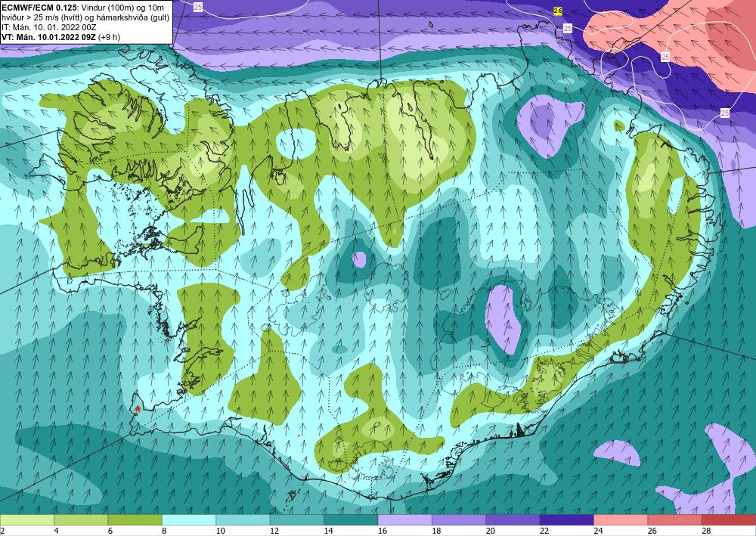Pick the medium purple 18–20 m/s legend swatch

pos(459,520)
